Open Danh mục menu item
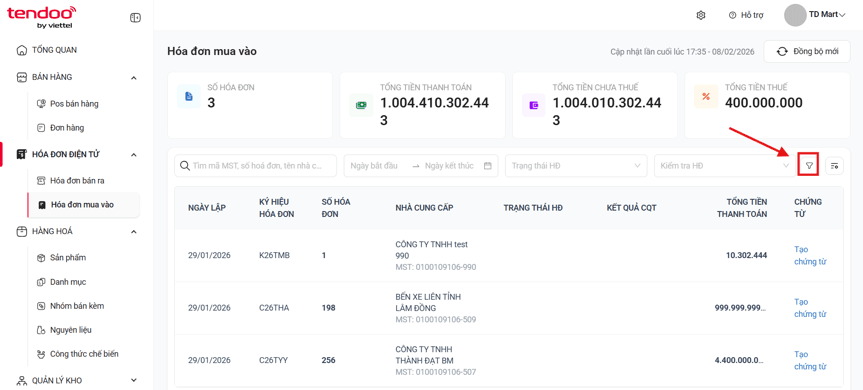863x390 pixels. (68, 282)
